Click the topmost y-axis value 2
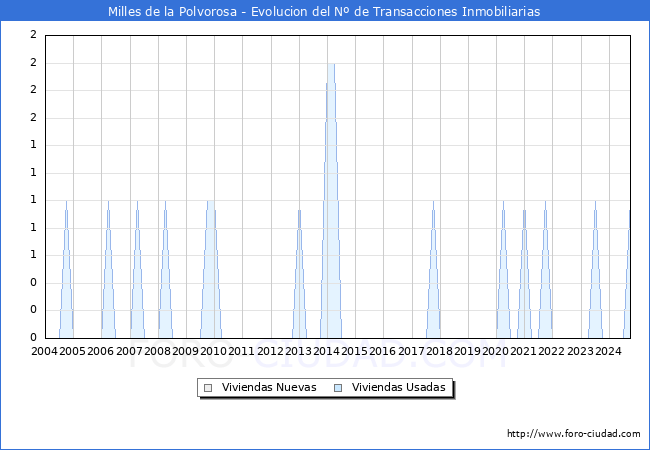The image size is (650, 450). coord(33,35)
